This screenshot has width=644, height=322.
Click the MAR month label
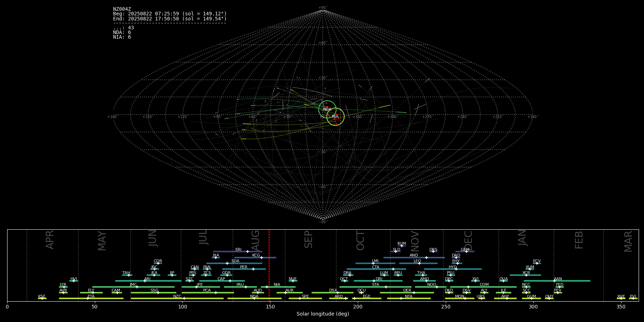(x=628, y=241)
